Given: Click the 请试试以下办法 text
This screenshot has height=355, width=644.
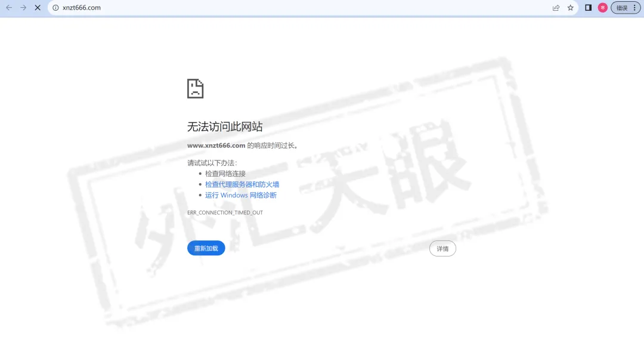Looking at the screenshot, I should click(212, 163).
